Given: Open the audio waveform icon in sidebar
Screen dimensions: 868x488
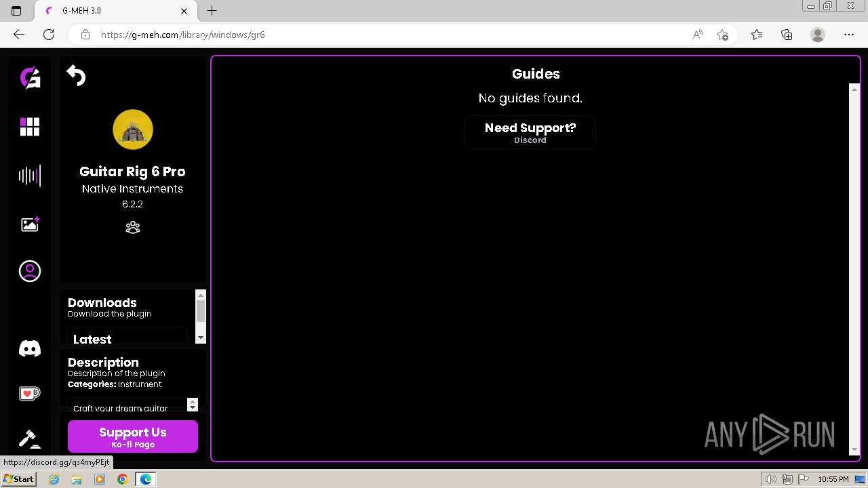Looking at the screenshot, I should pos(30,176).
